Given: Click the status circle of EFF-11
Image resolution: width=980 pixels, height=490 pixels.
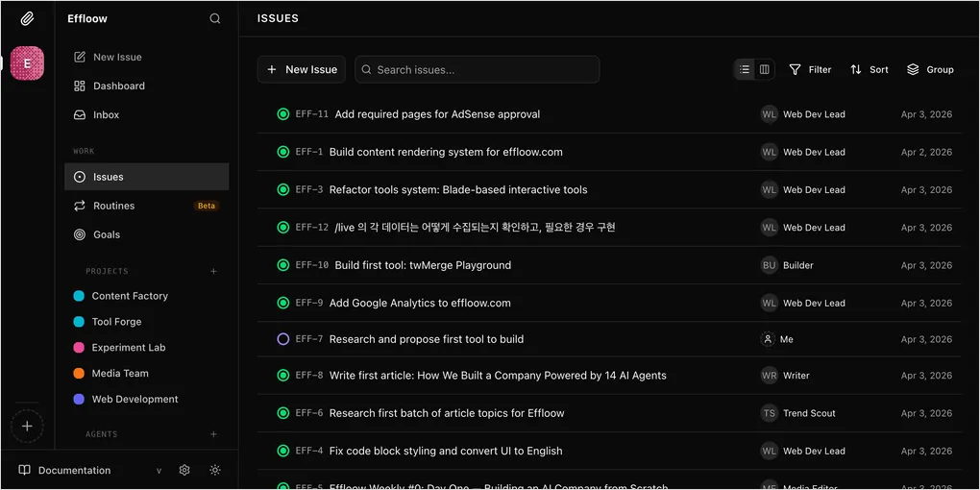Looking at the screenshot, I should pos(283,113).
